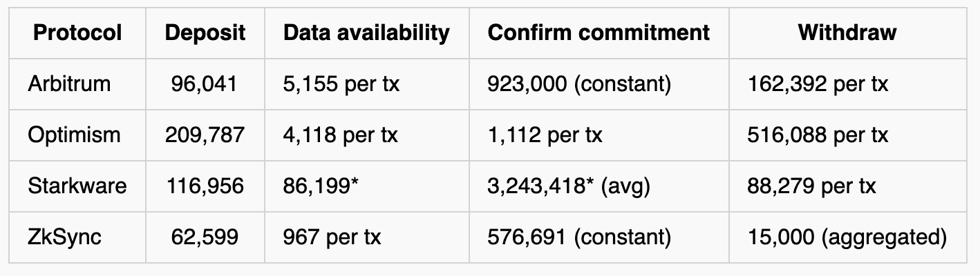Click the 516,088 per tx cell
The width and height of the screenshot is (980, 276).
click(x=848, y=135)
